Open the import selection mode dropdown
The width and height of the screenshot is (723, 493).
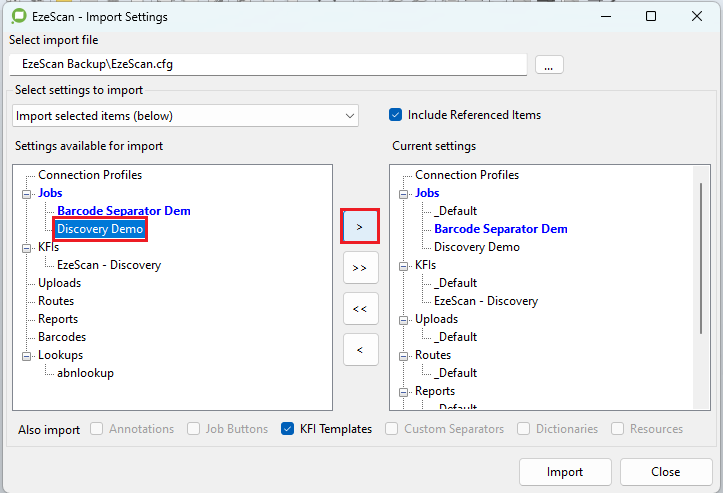tap(186, 116)
